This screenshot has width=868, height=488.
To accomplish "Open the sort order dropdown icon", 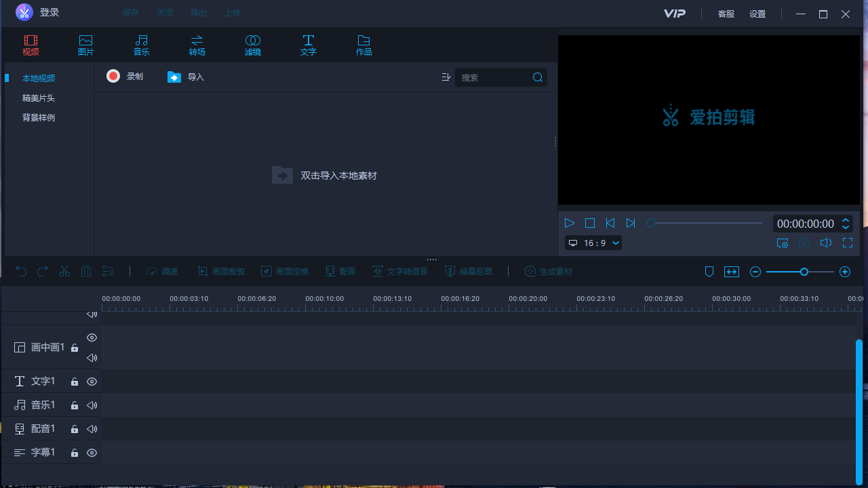I will click(x=446, y=77).
